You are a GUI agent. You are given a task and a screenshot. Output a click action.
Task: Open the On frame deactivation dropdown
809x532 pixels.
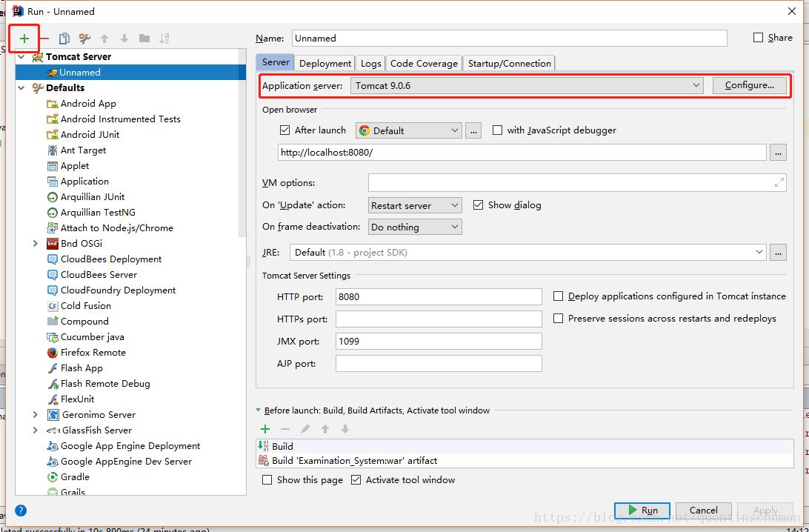tap(415, 227)
